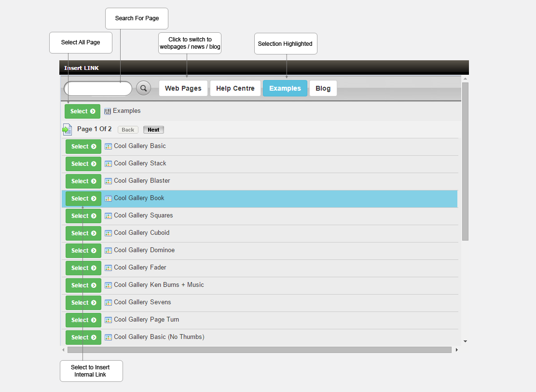Screen dimensions: 536x392
Task: Select Cool Gallery Stack link
Action: [83, 164]
